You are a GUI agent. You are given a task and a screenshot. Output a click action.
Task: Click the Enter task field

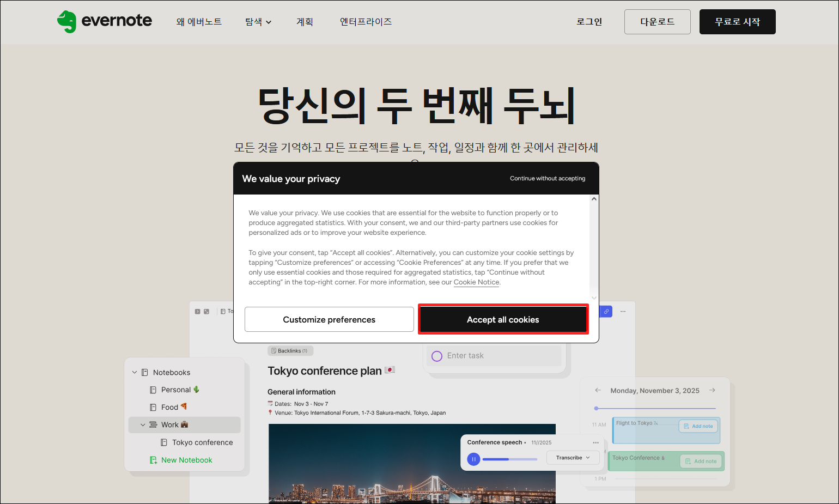point(494,356)
